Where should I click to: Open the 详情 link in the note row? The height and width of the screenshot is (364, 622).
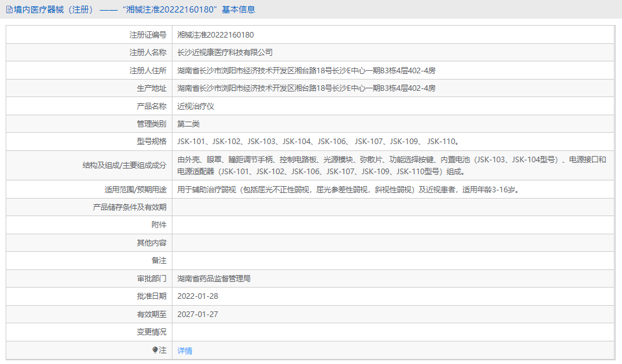(x=185, y=350)
